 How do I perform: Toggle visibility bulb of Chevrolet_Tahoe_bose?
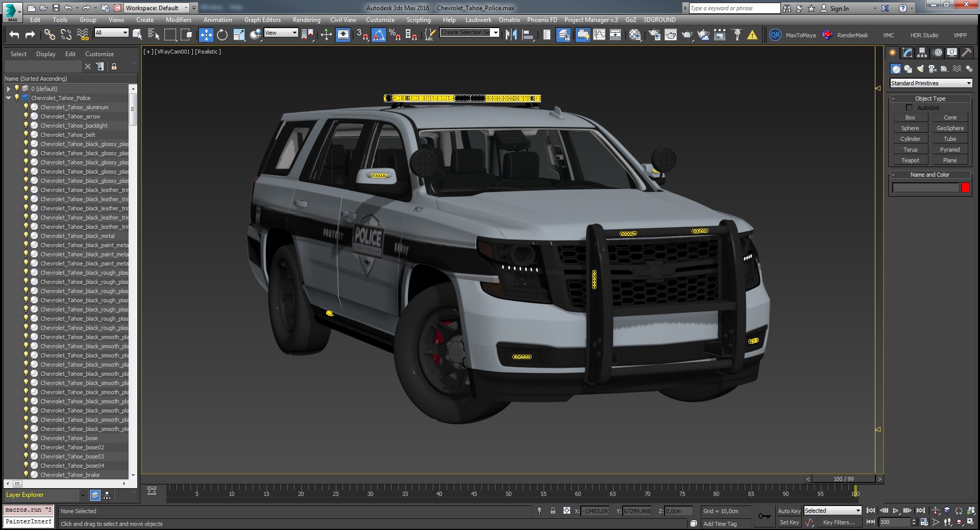[x=26, y=438]
